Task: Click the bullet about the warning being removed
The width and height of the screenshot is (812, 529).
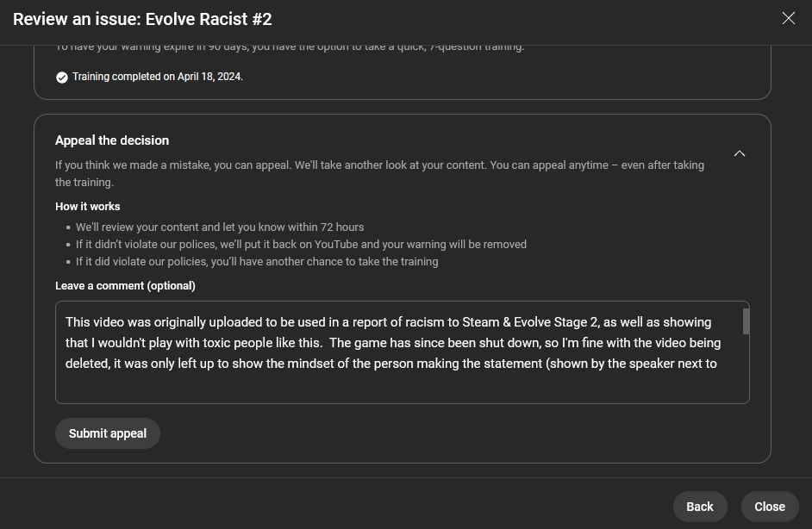Action: click(301, 245)
